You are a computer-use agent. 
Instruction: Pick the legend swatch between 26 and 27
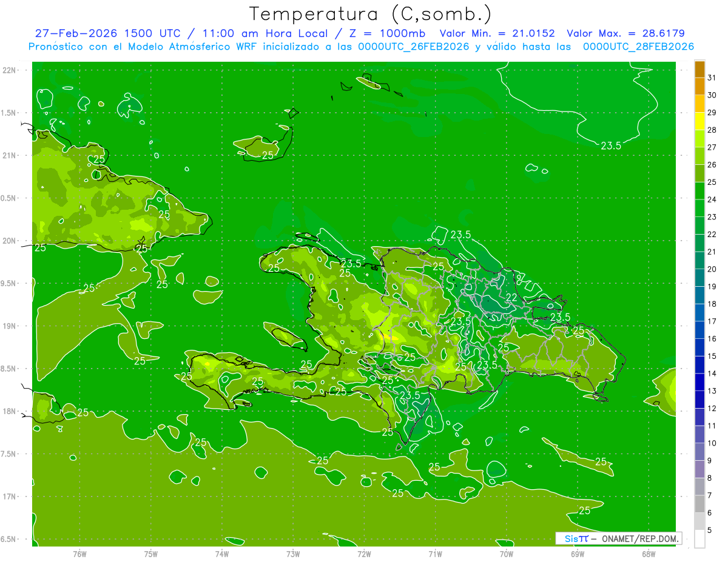tap(699, 156)
